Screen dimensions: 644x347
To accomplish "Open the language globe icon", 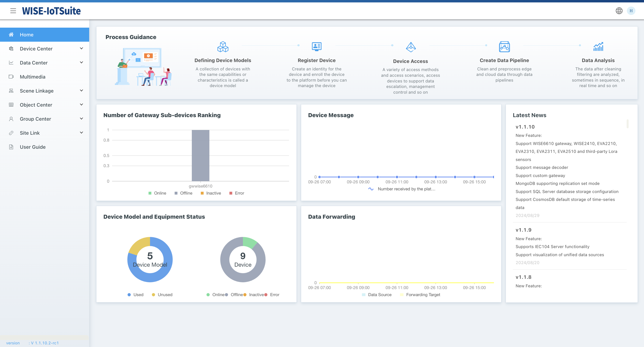I will (619, 11).
